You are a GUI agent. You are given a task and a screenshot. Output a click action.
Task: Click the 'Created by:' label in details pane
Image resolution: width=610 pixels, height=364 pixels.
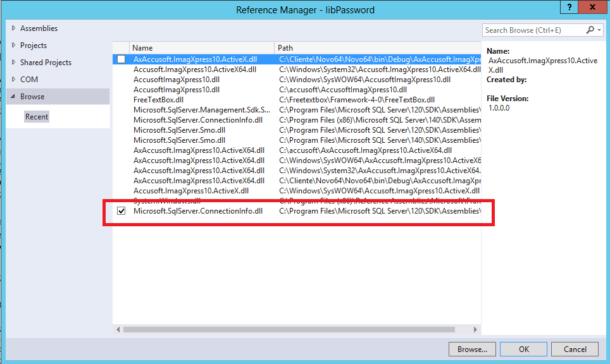(x=506, y=80)
